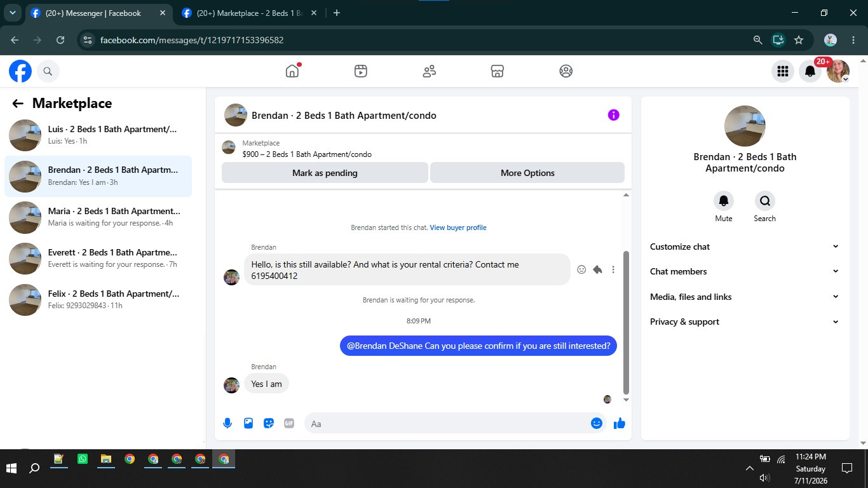Choose a GIF to send
This screenshot has width=868, height=488.
(289, 423)
